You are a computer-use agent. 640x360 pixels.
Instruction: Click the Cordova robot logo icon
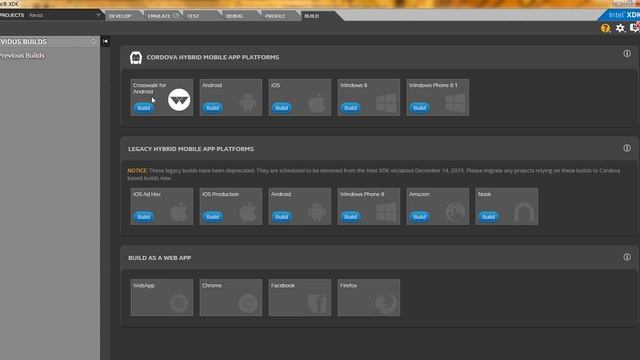[x=136, y=58]
